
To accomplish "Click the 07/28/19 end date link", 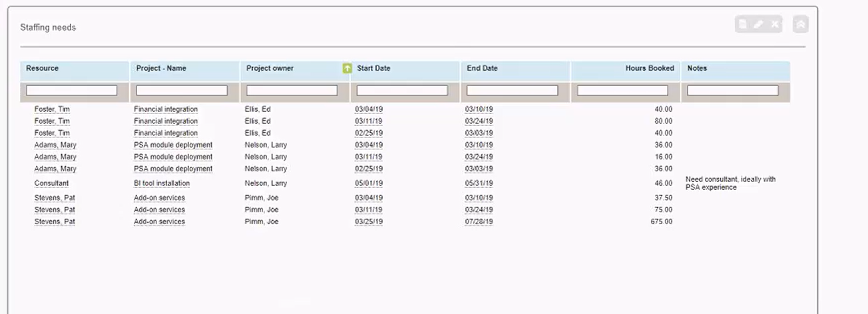I will coord(479,221).
